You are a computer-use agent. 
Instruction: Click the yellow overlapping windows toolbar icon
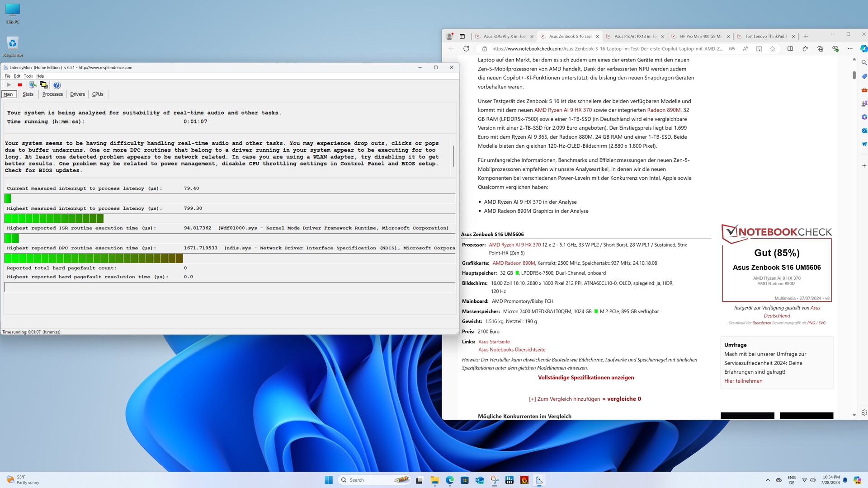pyautogui.click(x=44, y=85)
